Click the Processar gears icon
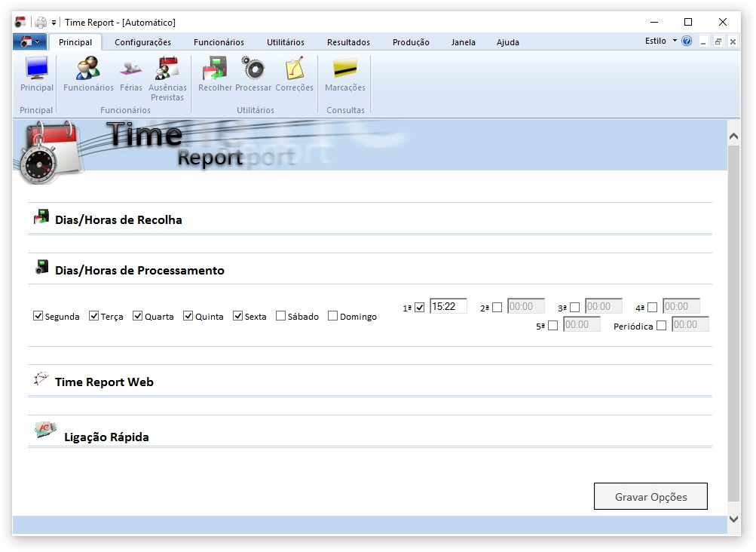 253,68
